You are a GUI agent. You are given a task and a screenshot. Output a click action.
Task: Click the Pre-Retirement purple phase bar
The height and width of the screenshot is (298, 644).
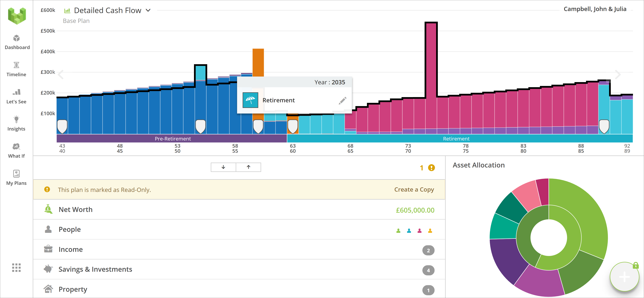click(x=172, y=139)
